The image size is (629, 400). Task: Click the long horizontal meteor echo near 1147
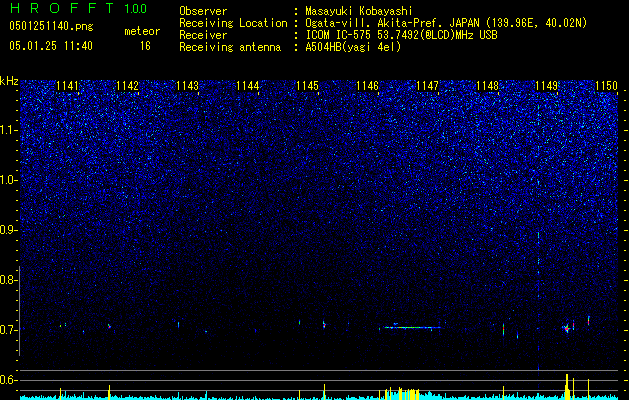point(412,327)
